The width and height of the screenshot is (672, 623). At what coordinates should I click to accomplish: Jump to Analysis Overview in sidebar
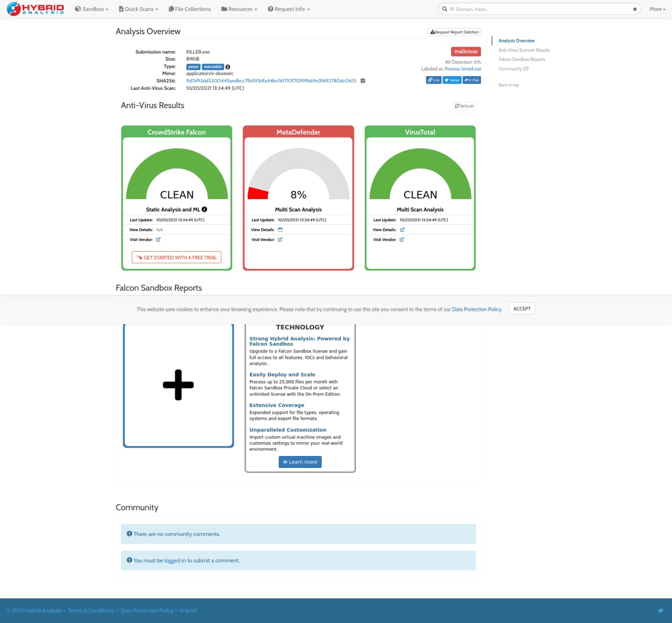click(517, 40)
